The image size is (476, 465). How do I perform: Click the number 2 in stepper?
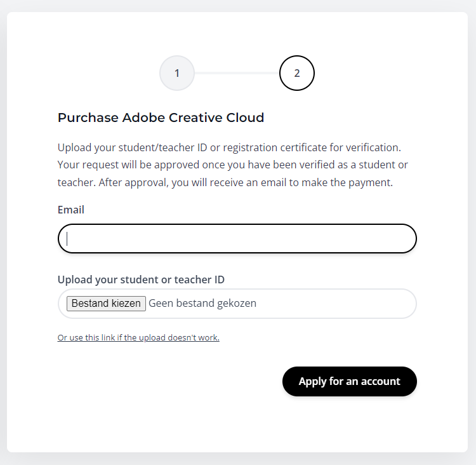297,73
